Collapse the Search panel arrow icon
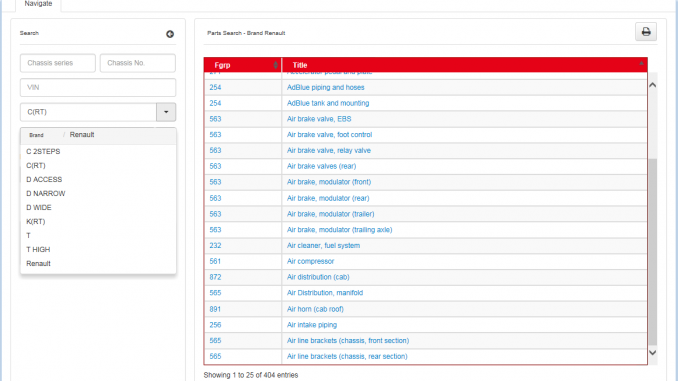The image size is (678, 381). coord(170,34)
